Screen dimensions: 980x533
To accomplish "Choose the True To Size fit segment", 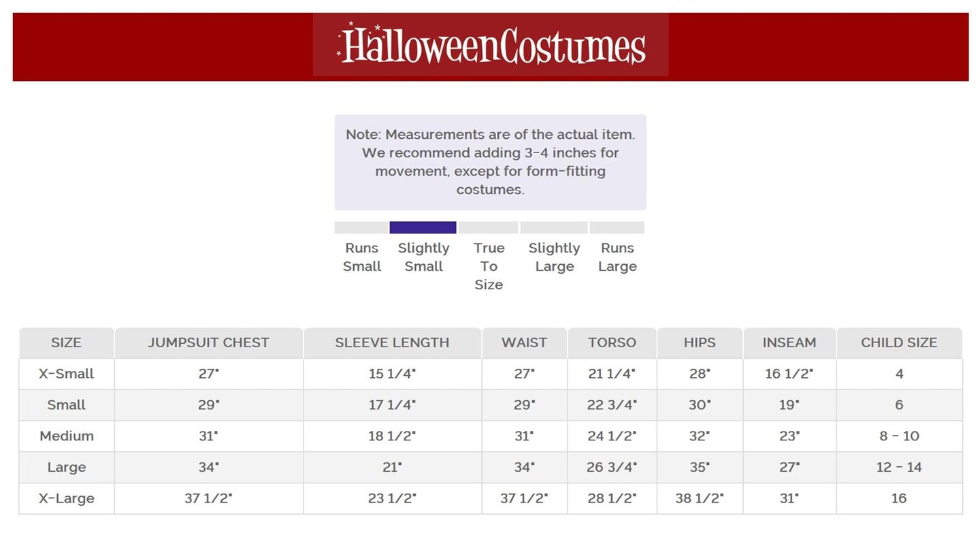I will pos(489,228).
